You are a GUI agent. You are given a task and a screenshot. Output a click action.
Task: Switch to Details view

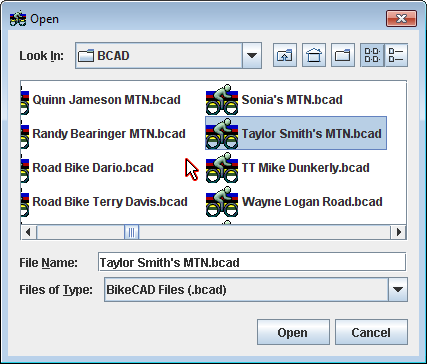coord(396,55)
